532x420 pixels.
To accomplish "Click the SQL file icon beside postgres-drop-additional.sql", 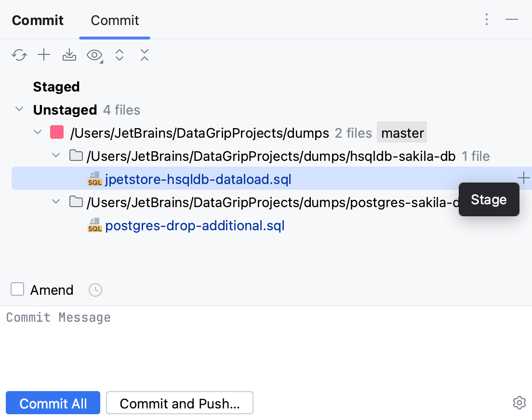I will (x=94, y=225).
